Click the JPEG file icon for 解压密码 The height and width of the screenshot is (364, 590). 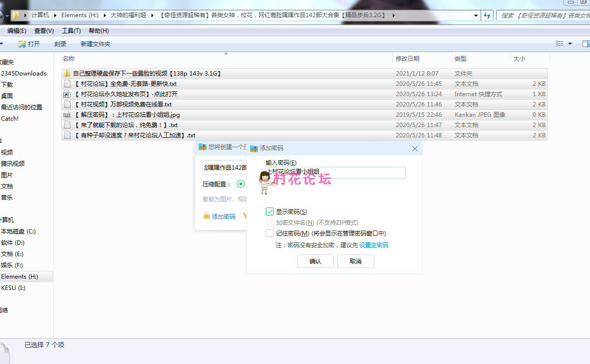pos(67,115)
